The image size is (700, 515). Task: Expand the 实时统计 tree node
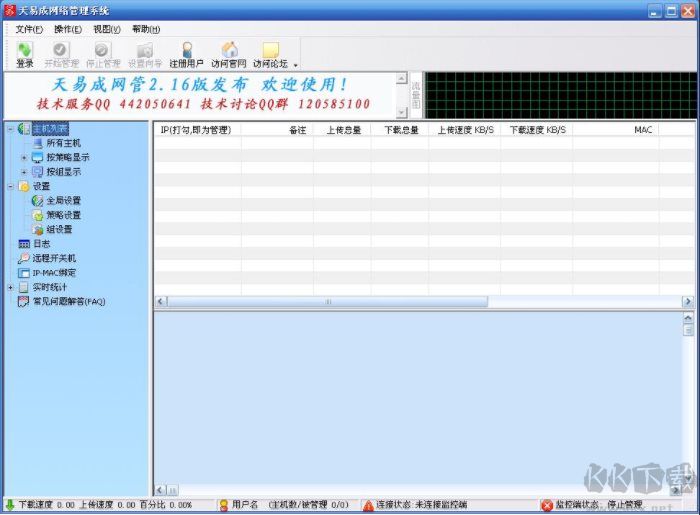(x=10, y=287)
